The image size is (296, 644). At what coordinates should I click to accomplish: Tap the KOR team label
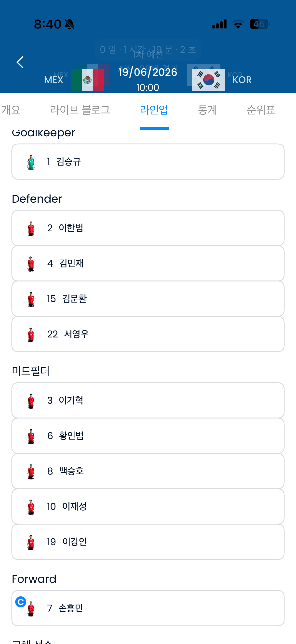click(242, 80)
